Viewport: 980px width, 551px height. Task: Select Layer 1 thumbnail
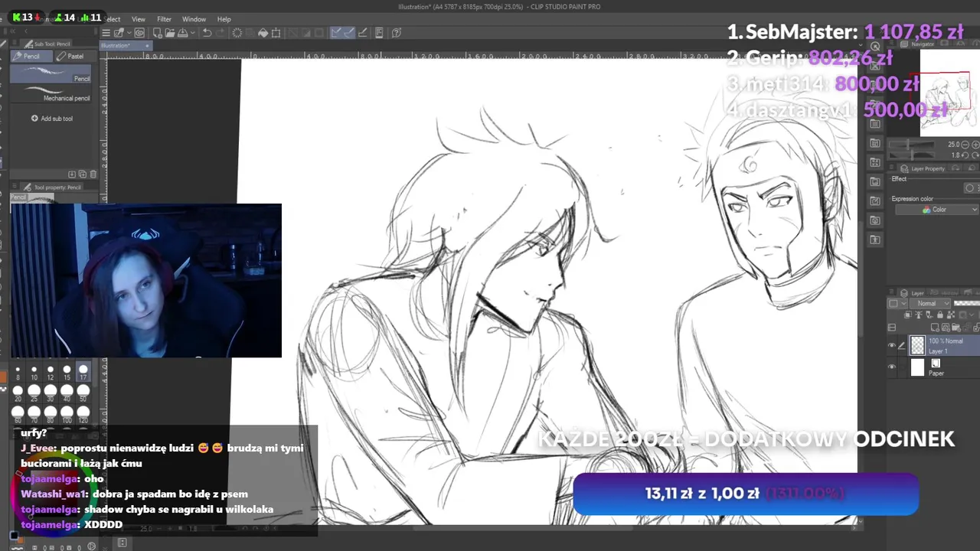coord(917,346)
